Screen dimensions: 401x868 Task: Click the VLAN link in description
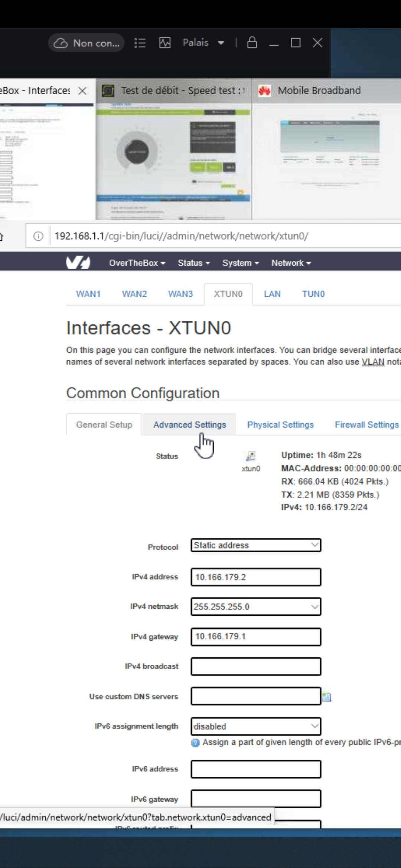click(x=373, y=362)
